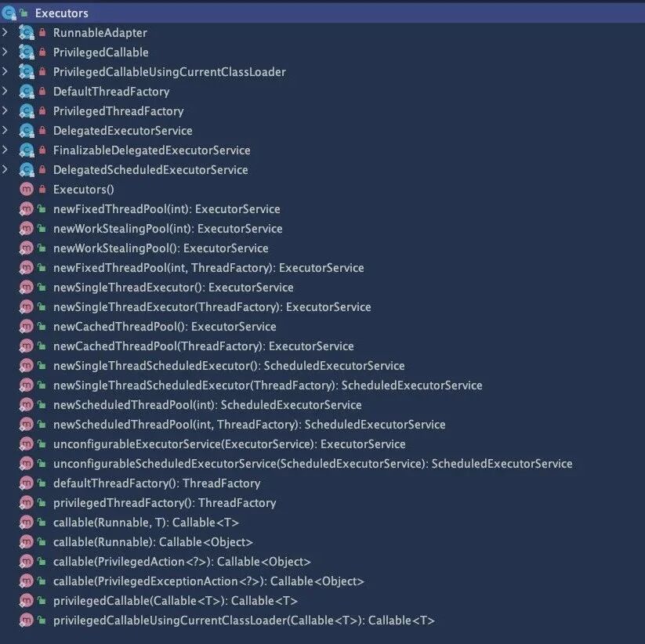The image size is (645, 644).
Task: Expand the PrivilegedThreadFactory node
Action: tap(6, 111)
